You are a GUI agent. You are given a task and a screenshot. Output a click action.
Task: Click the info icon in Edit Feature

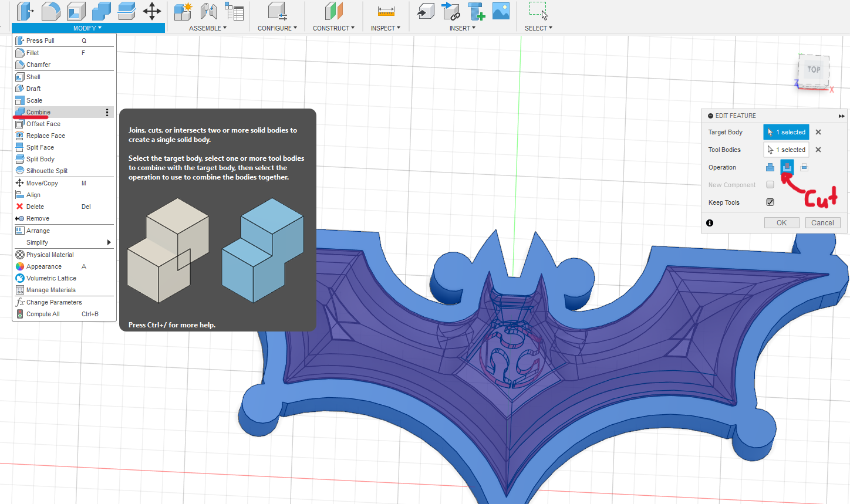pos(710,223)
